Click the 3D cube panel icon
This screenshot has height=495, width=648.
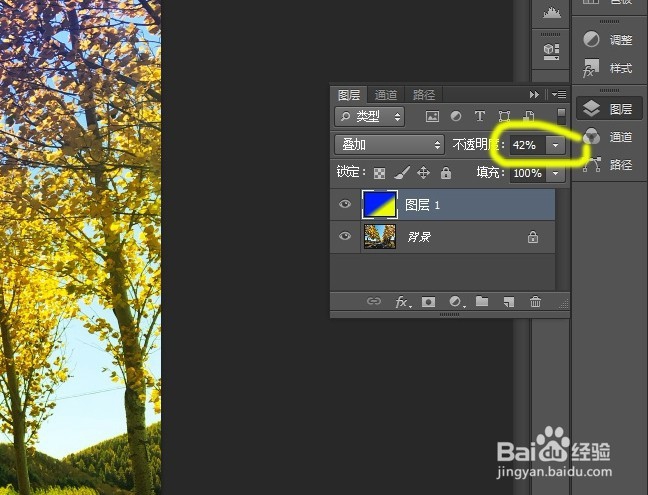(x=551, y=52)
